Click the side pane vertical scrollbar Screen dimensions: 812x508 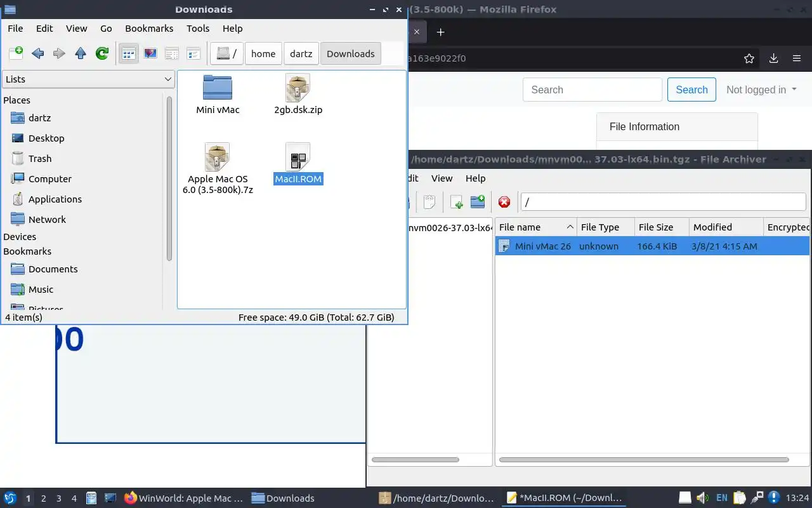(169, 178)
